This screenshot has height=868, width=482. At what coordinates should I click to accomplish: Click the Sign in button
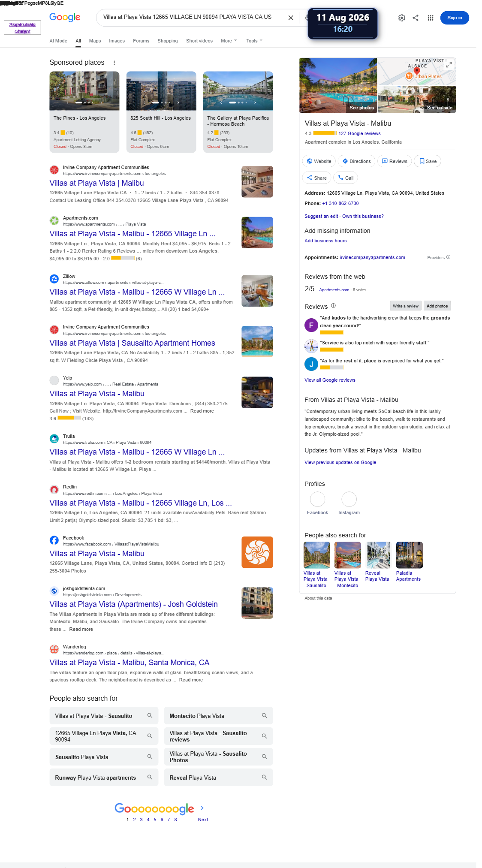[x=455, y=18]
